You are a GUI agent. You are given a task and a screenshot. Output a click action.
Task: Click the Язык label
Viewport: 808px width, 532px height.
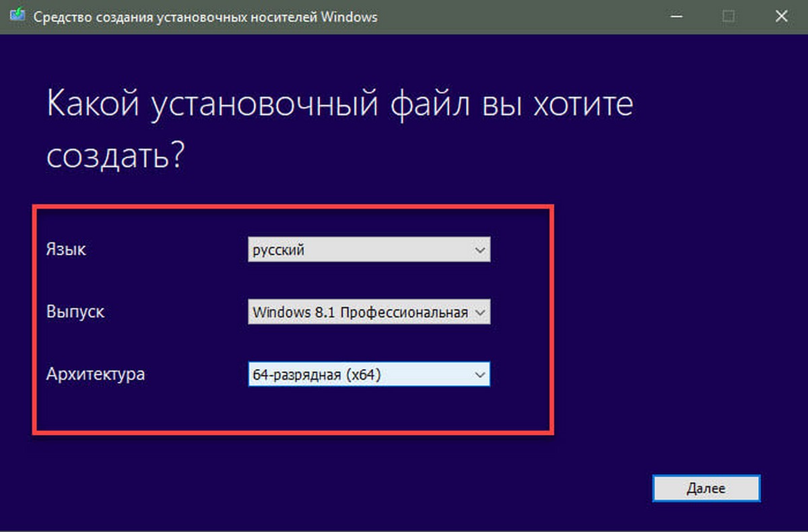click(x=66, y=250)
